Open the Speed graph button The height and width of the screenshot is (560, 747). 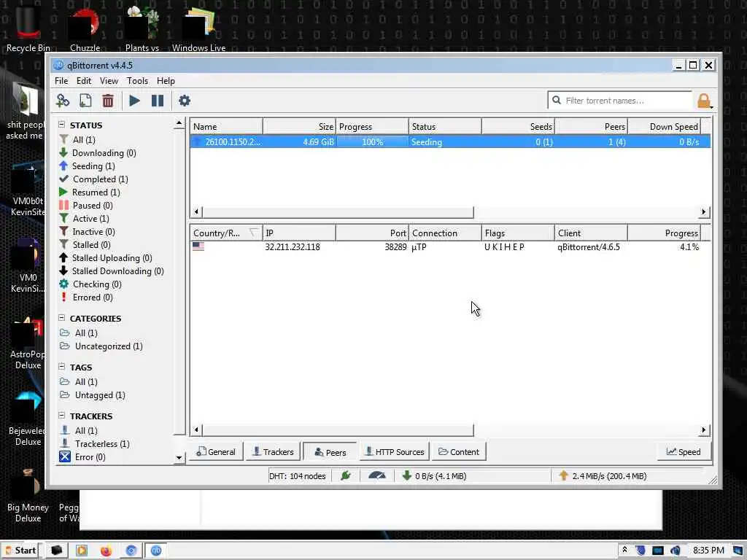(683, 452)
